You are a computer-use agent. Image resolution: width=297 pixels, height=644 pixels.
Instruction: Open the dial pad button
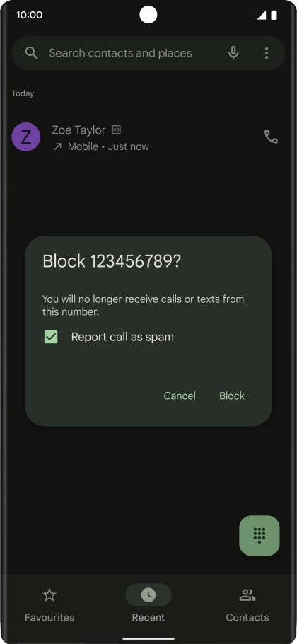pyautogui.click(x=260, y=535)
